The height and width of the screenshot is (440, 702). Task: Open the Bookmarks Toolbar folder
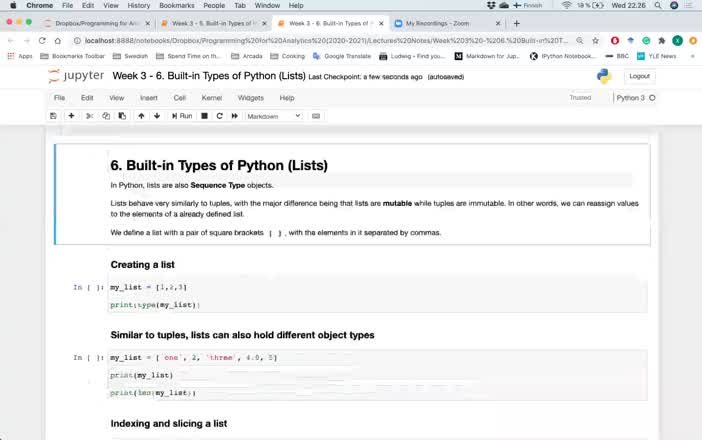coord(73,56)
